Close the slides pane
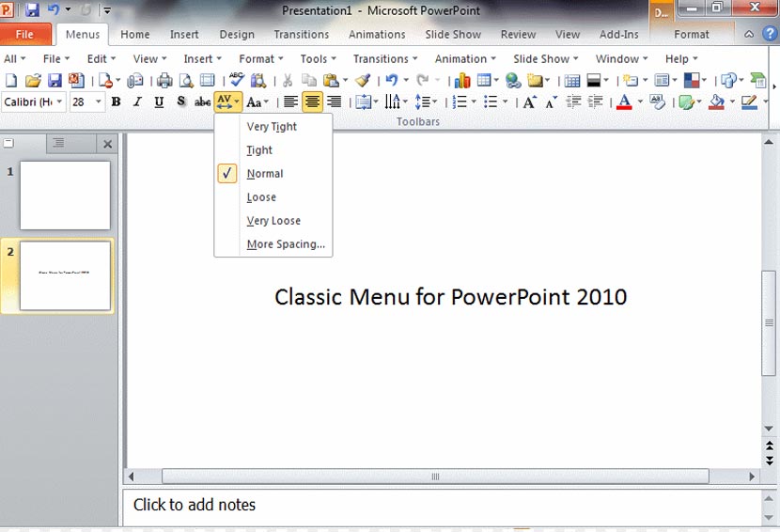 (107, 144)
